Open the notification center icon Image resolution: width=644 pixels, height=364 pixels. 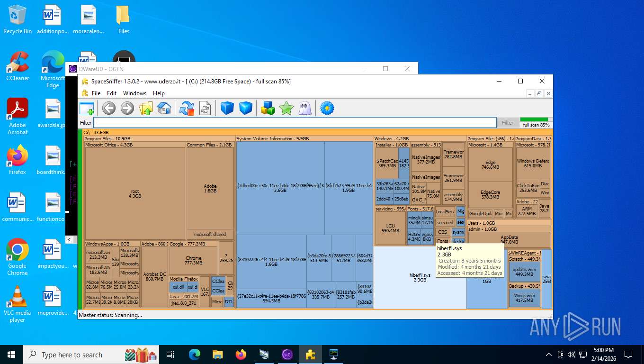(628, 355)
